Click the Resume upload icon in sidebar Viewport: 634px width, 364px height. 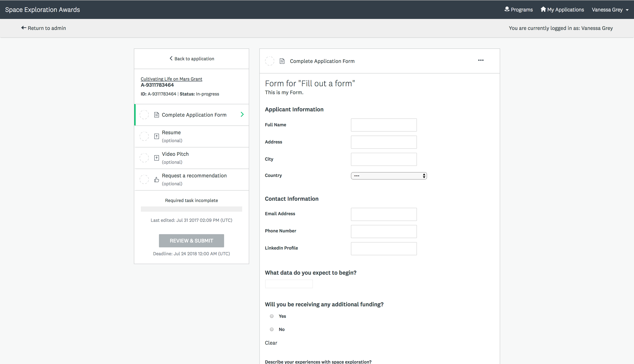tap(157, 136)
